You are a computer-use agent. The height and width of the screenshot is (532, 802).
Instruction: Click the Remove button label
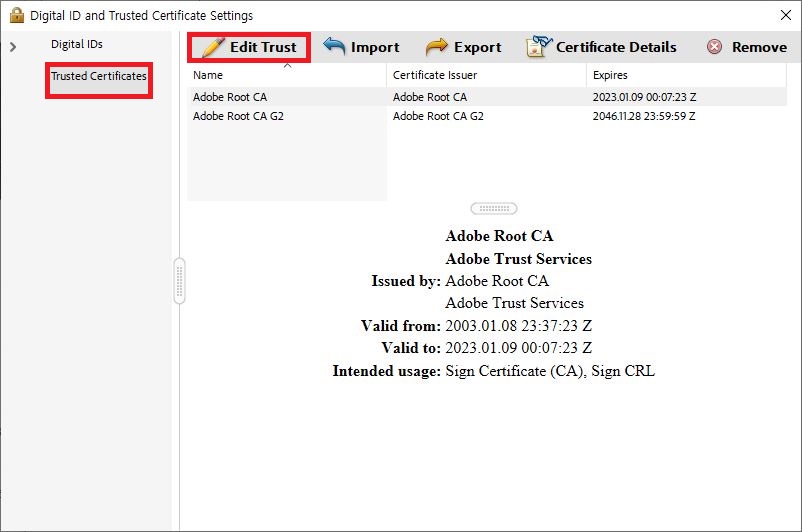point(760,47)
